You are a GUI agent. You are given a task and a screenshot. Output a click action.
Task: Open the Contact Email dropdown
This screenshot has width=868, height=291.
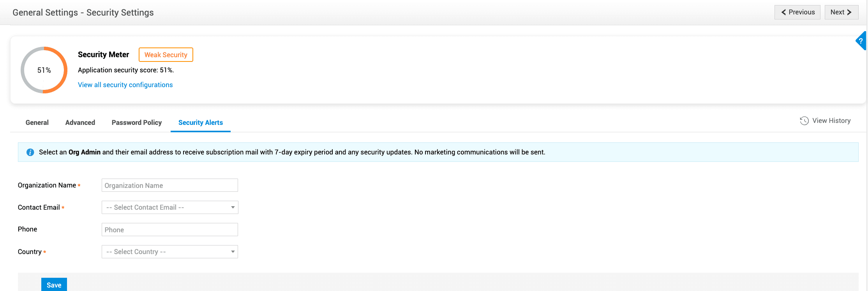tap(169, 207)
